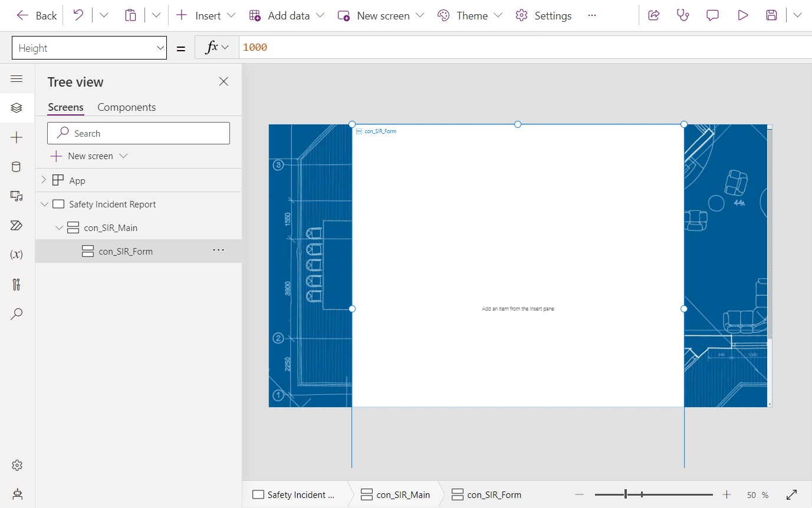Open the Power Automate pane
Viewport: 812px width, 508px height.
(17, 226)
